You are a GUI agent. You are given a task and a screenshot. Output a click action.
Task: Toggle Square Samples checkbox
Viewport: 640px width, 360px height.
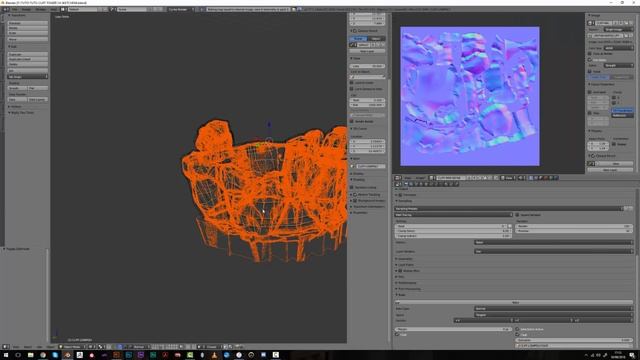point(517,215)
